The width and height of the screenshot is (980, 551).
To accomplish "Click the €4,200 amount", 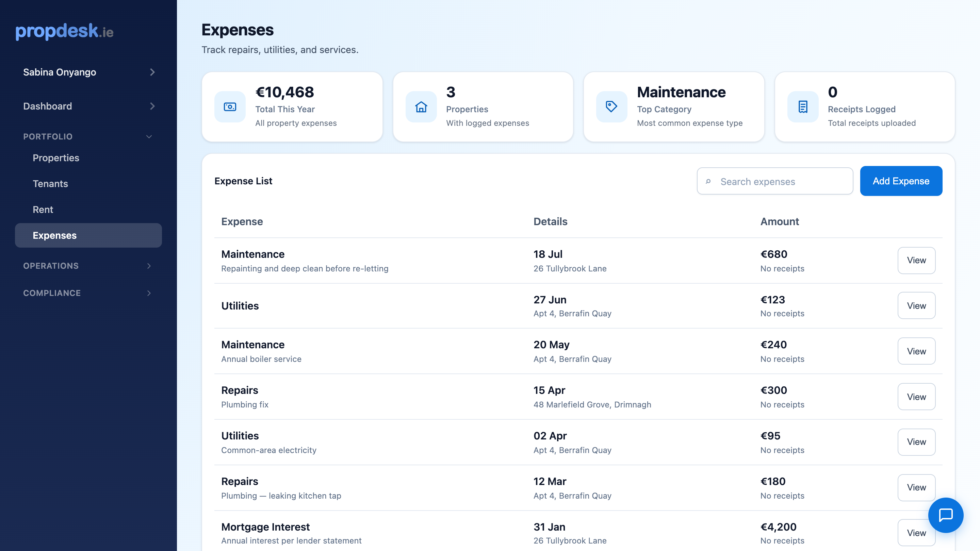I will pyautogui.click(x=778, y=527).
